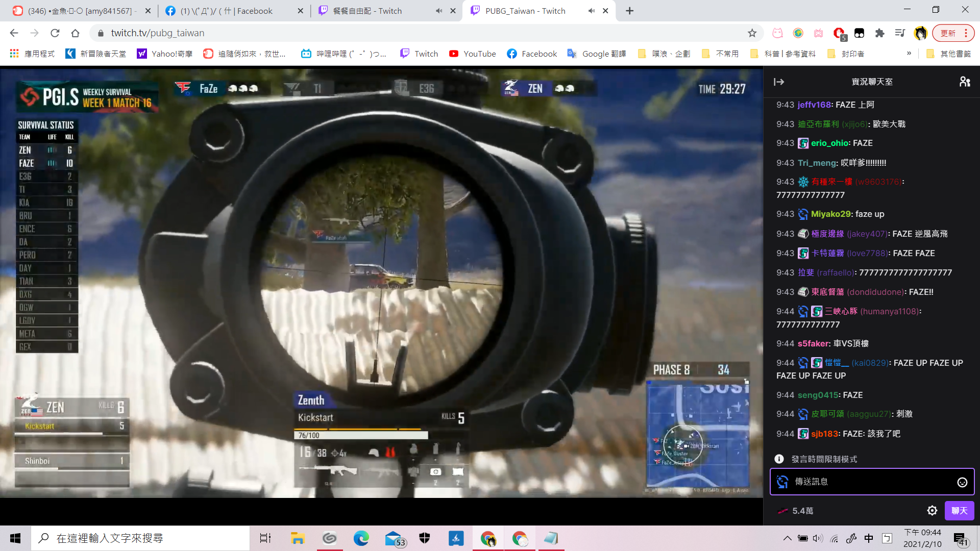Image resolution: width=980 pixels, height=551 pixels.
Task: Mute audio on the 餐餐自由配 tab
Action: [x=439, y=11]
